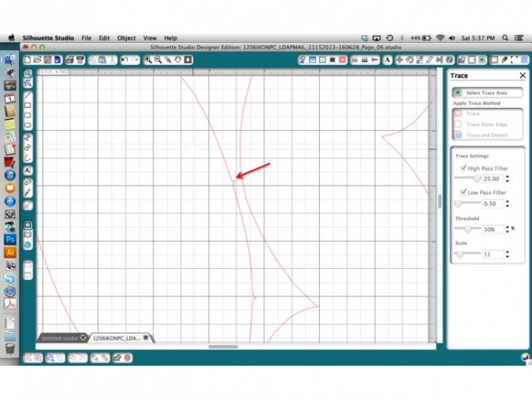Open the Library book icon
The height and width of the screenshot is (399, 532).
[28, 235]
